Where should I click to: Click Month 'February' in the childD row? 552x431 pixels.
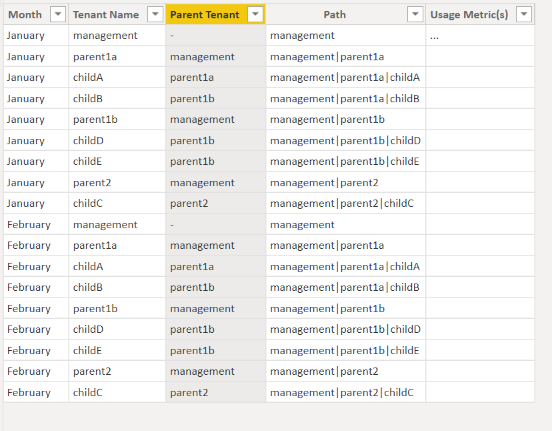click(x=29, y=330)
